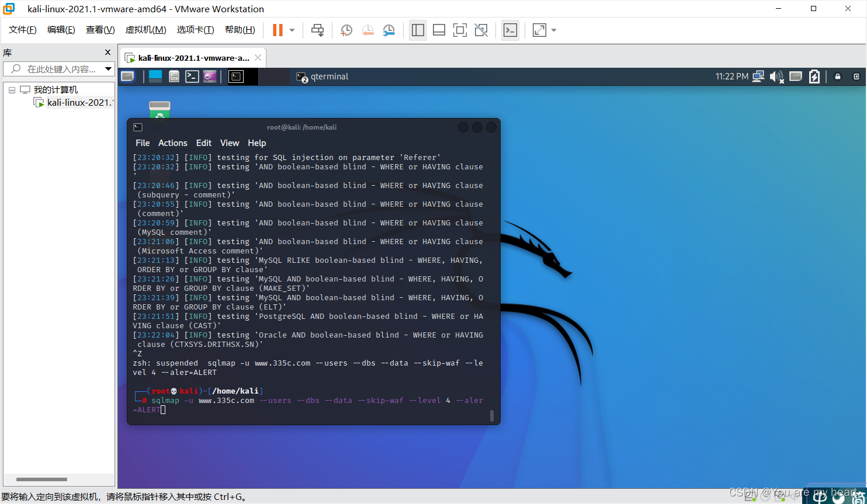Launch terminal emulator from Kali panel

point(192,77)
